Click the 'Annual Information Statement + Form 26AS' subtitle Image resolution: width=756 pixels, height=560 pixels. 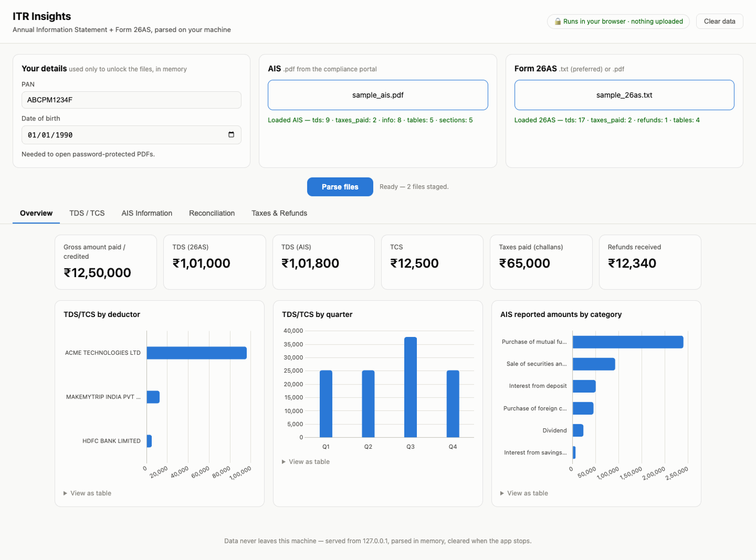point(122,30)
